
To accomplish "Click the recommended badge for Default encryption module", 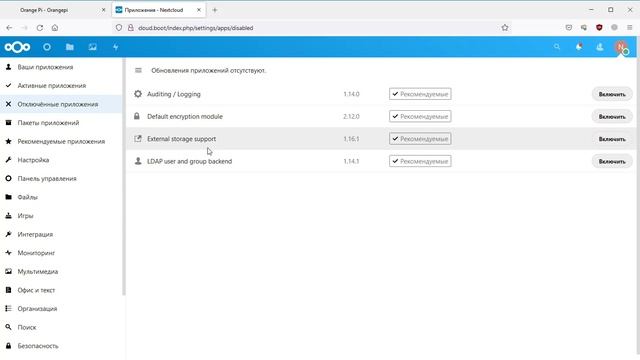I will pos(420,116).
